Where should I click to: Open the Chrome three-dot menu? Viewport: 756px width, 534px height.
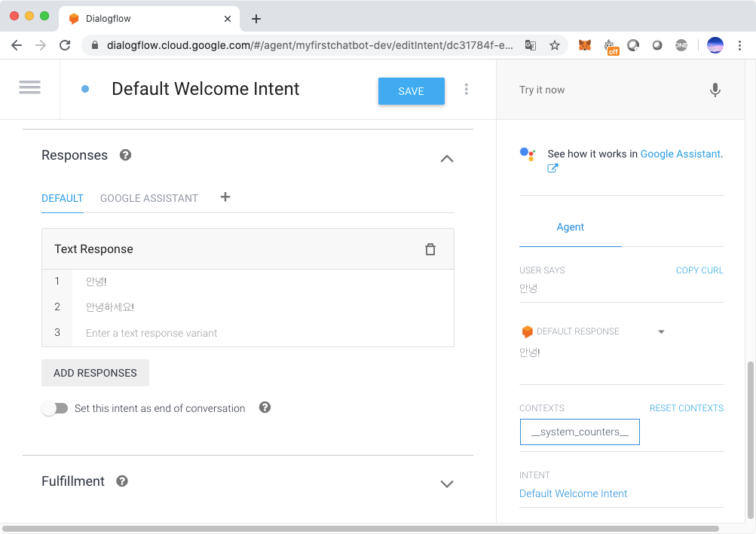tap(739, 45)
